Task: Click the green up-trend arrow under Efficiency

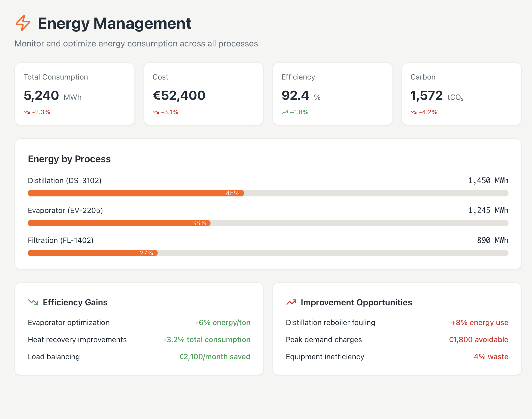Action: [x=285, y=112]
